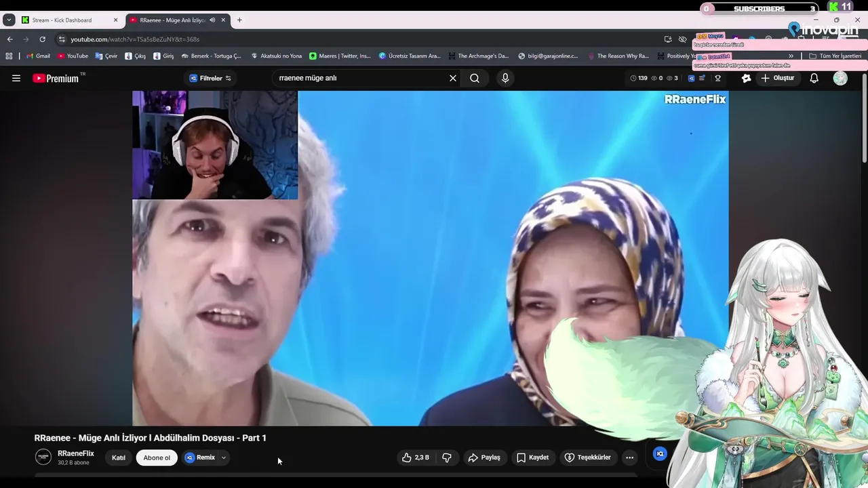Select the RRaenee - Müge Anlı İzliyor tab
The width and height of the screenshot is (868, 488).
[x=173, y=20]
